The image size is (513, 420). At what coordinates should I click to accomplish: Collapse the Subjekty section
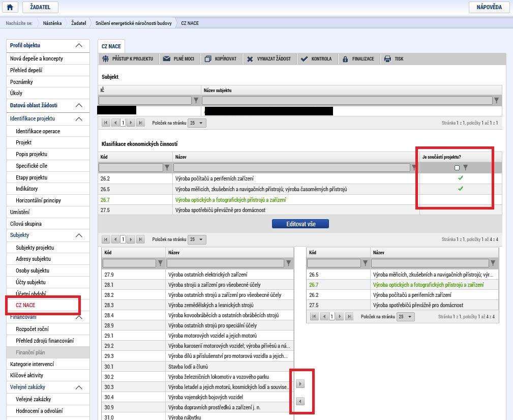tap(79, 235)
